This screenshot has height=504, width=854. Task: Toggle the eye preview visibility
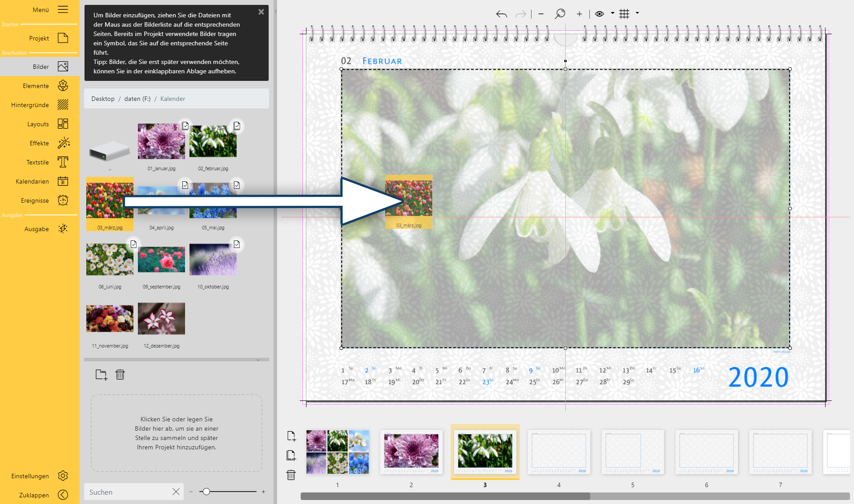(600, 14)
